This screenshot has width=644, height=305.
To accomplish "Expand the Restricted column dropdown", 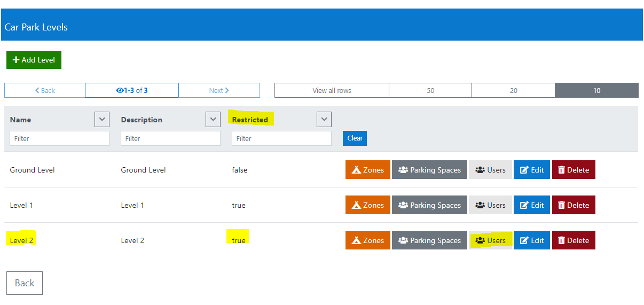I will pyautogui.click(x=324, y=119).
